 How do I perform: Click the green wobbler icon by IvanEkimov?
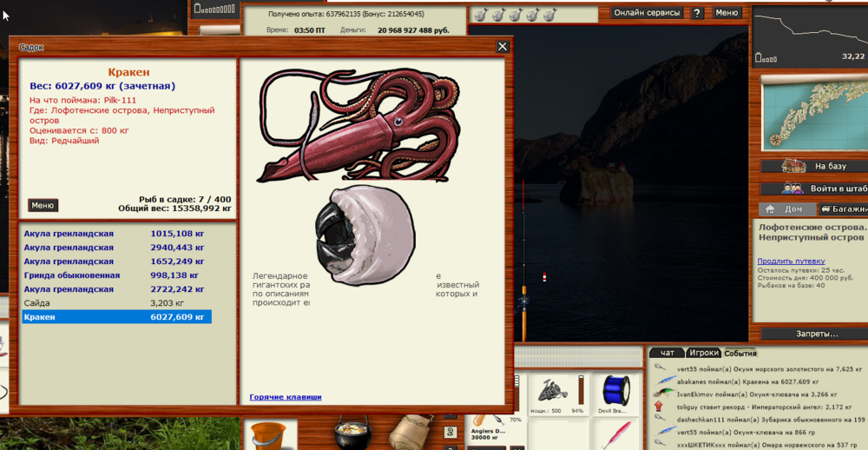[664, 394]
